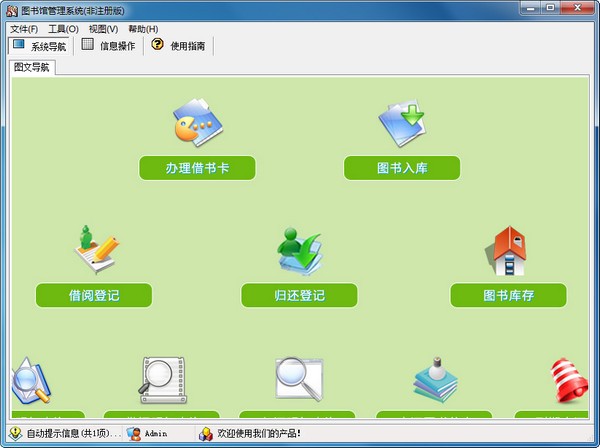Click the film strip magnifier icon
This screenshot has height=448, width=600.
point(162,379)
